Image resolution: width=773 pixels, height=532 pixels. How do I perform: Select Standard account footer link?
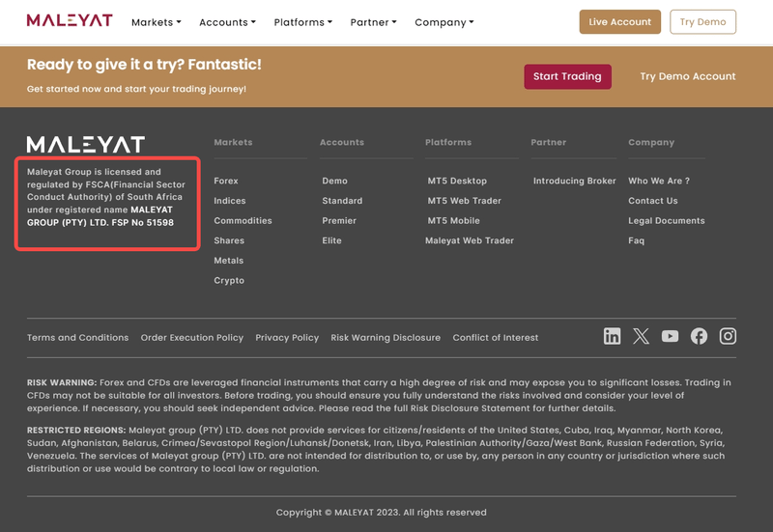pos(342,201)
